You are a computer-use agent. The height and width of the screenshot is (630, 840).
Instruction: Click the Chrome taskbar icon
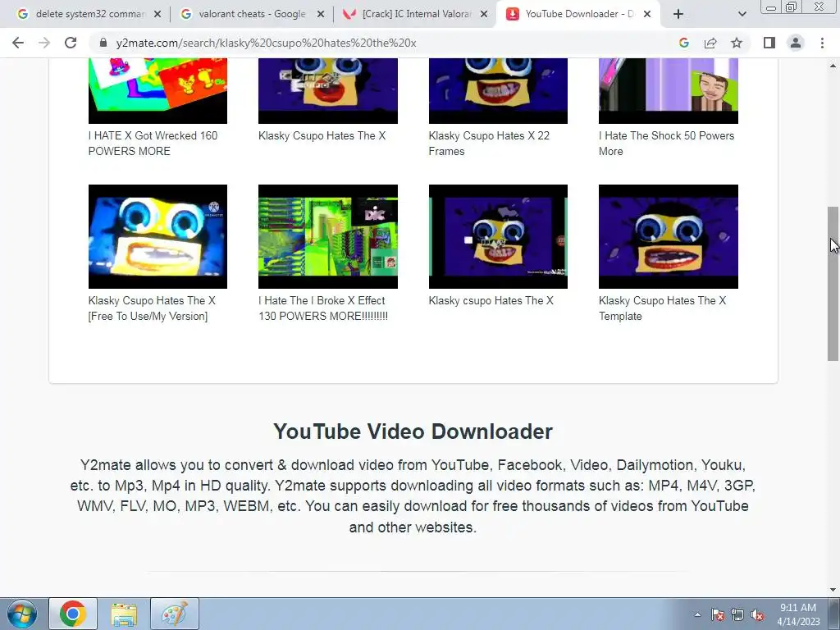[x=73, y=614]
